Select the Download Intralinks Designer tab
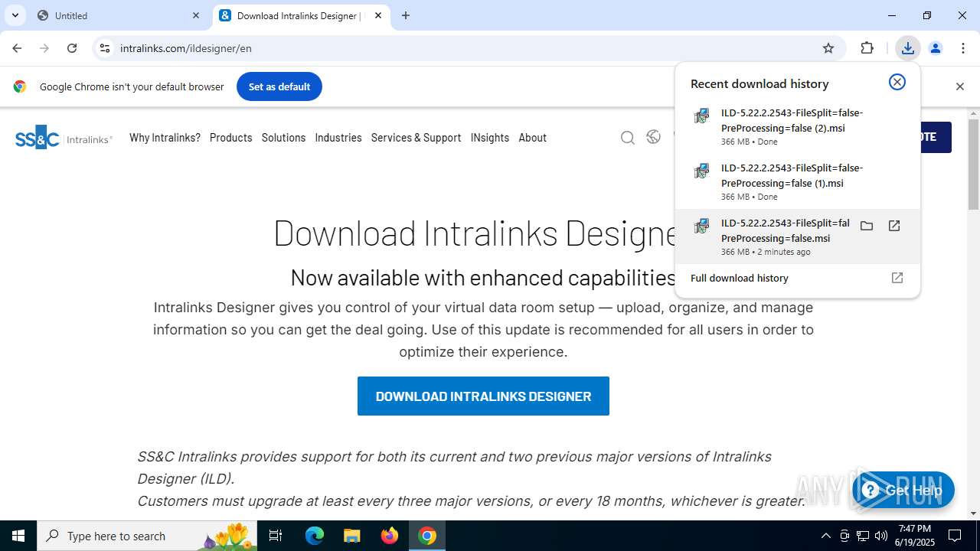 tap(301, 15)
